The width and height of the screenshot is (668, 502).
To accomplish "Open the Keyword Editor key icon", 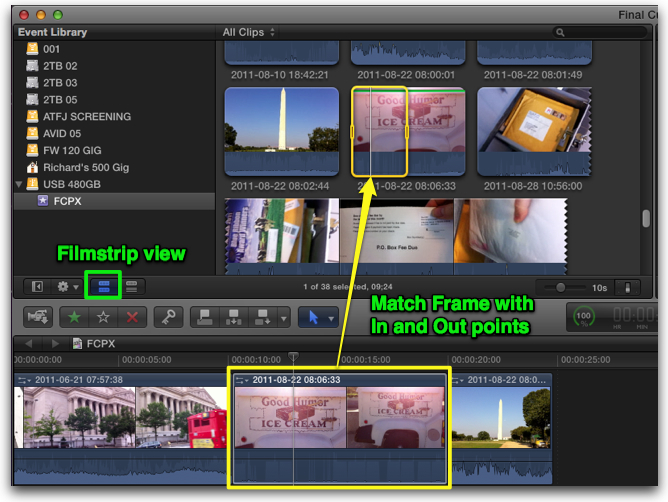I will pos(168,317).
